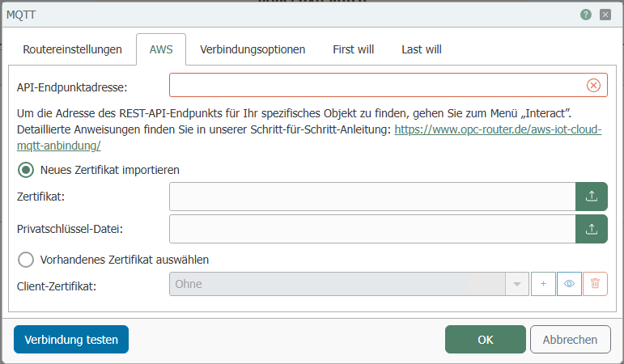
Task: Delete client certificate with trash icon
Action: tap(595, 284)
